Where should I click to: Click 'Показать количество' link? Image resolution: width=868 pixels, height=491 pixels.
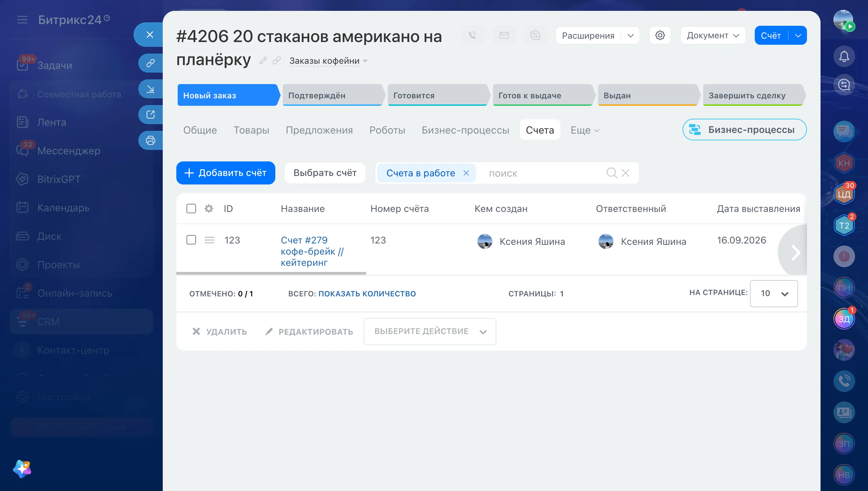pyautogui.click(x=367, y=294)
